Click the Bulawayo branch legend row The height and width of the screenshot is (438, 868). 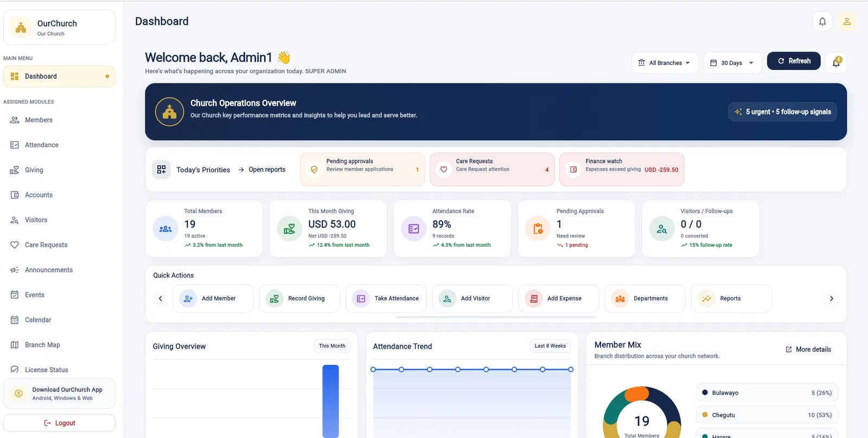[x=767, y=393]
